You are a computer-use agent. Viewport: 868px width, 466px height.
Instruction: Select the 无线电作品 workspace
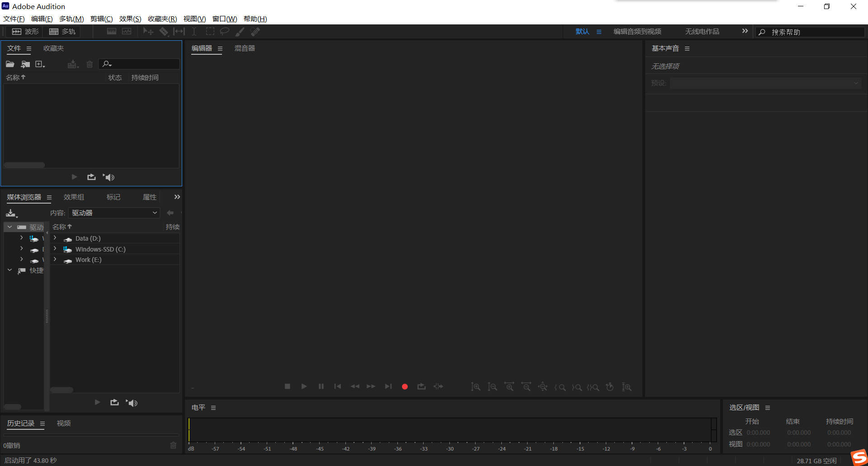pos(702,32)
